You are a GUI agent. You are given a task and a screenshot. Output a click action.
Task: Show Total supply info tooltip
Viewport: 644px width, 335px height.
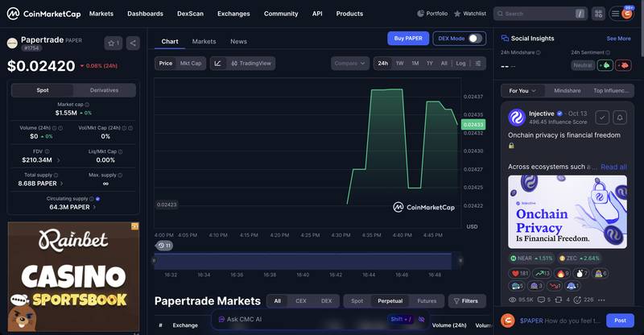coord(56,175)
